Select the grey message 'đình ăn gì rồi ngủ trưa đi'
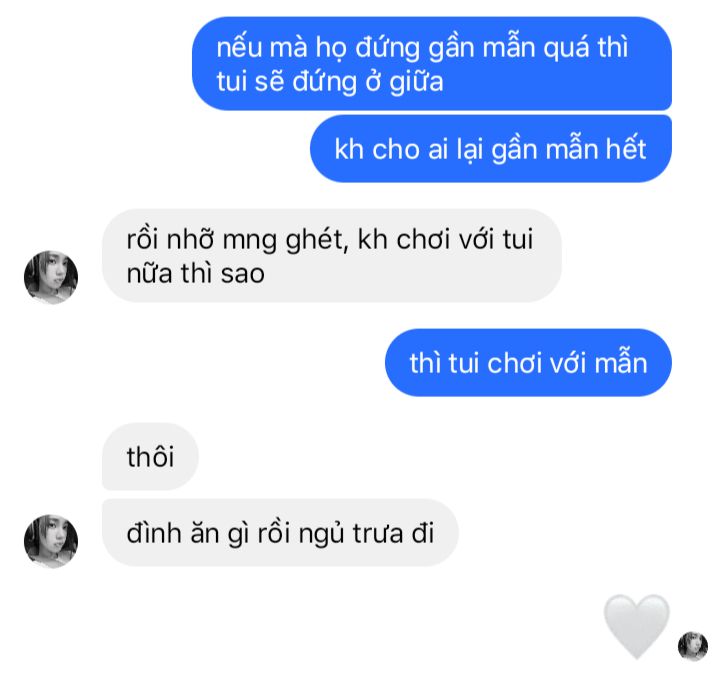 (x=280, y=533)
